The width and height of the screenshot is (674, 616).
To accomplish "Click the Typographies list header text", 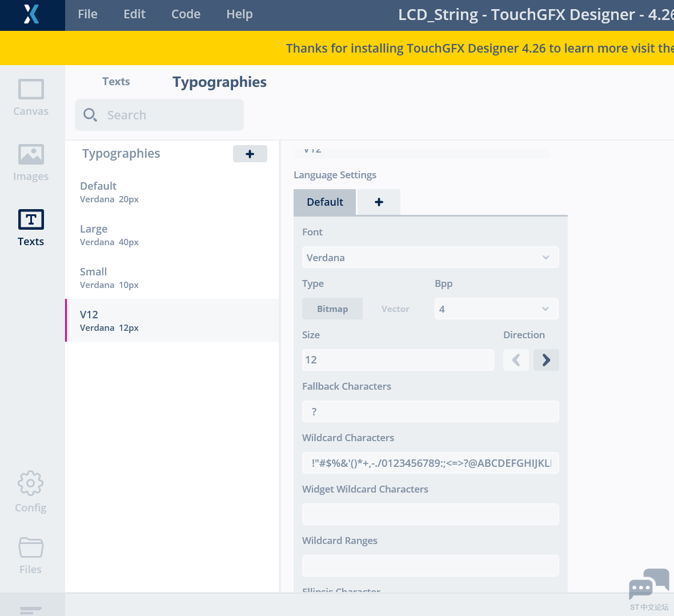I will click(x=121, y=154).
